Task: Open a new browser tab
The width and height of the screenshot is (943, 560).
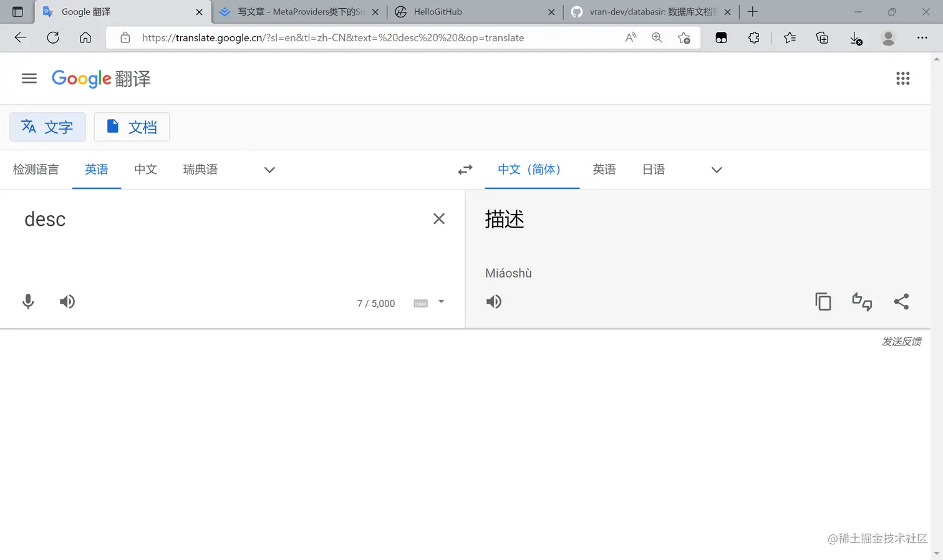Action: (753, 12)
